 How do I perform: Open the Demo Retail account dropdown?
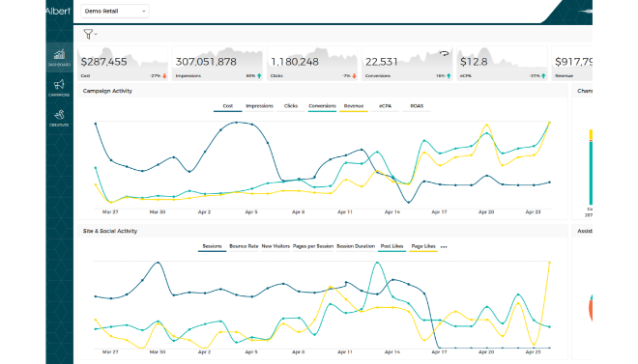click(x=115, y=11)
